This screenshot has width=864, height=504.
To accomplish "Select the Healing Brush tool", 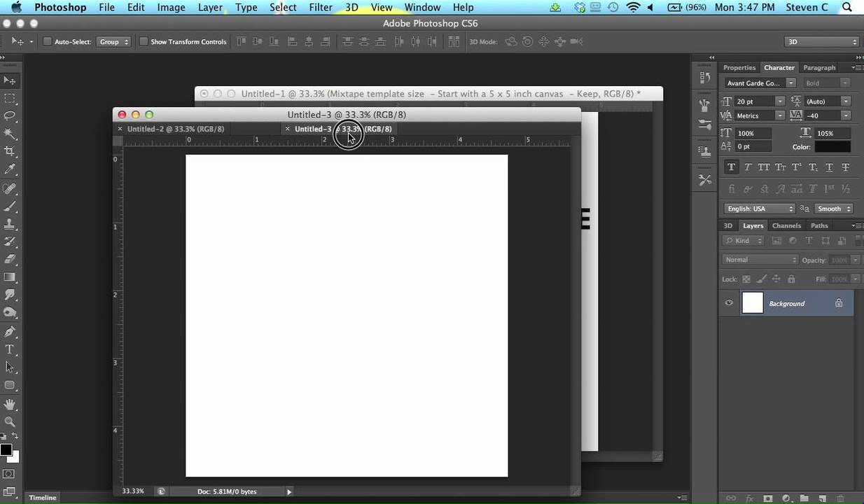I will [10, 189].
